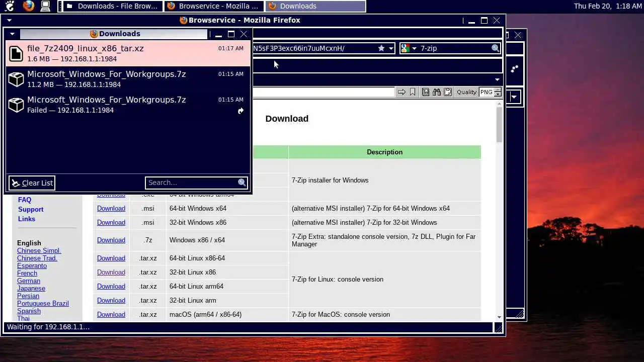Click the magnifier icon in downloads search
The width and height of the screenshot is (644, 362).
point(242,183)
